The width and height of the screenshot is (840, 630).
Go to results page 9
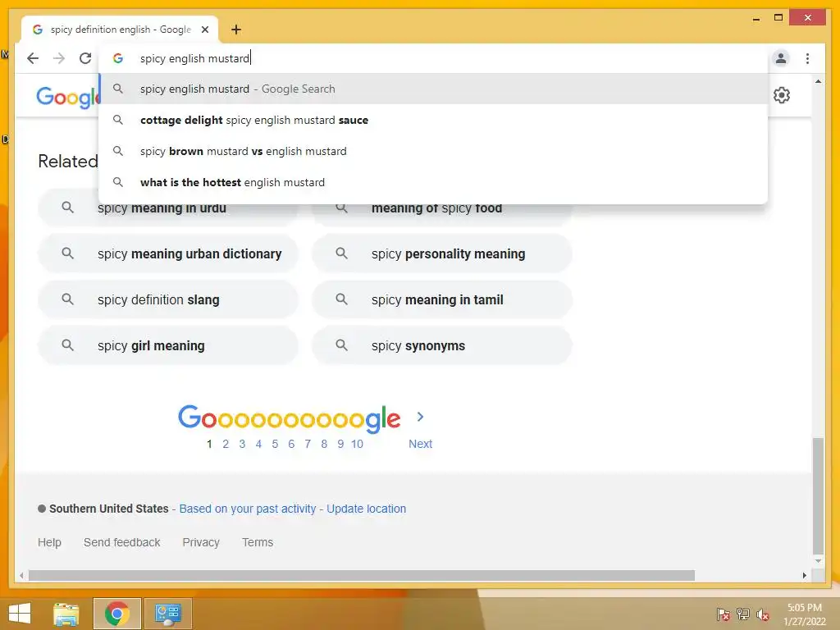click(340, 444)
